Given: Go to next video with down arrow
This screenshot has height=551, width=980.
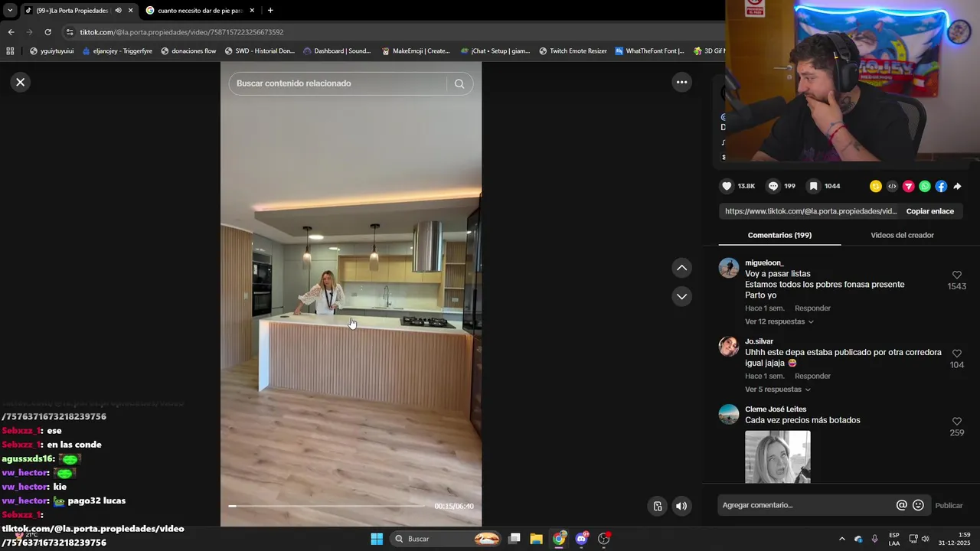Looking at the screenshot, I should pyautogui.click(x=681, y=296).
